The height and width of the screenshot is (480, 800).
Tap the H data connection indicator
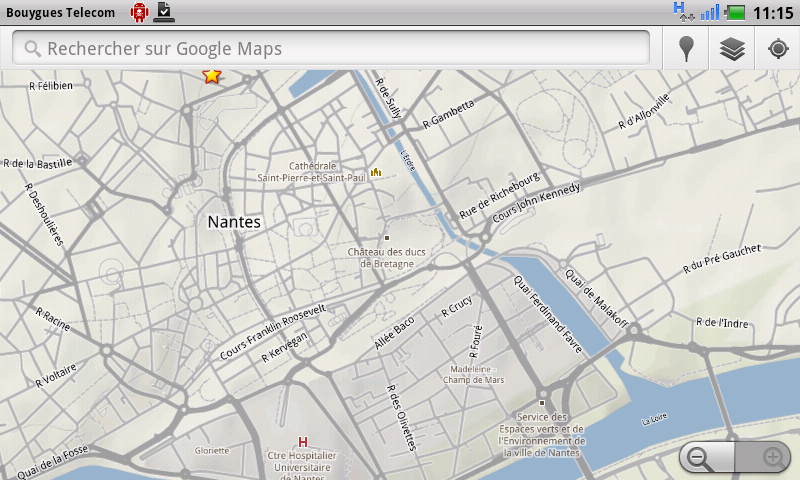click(x=683, y=12)
